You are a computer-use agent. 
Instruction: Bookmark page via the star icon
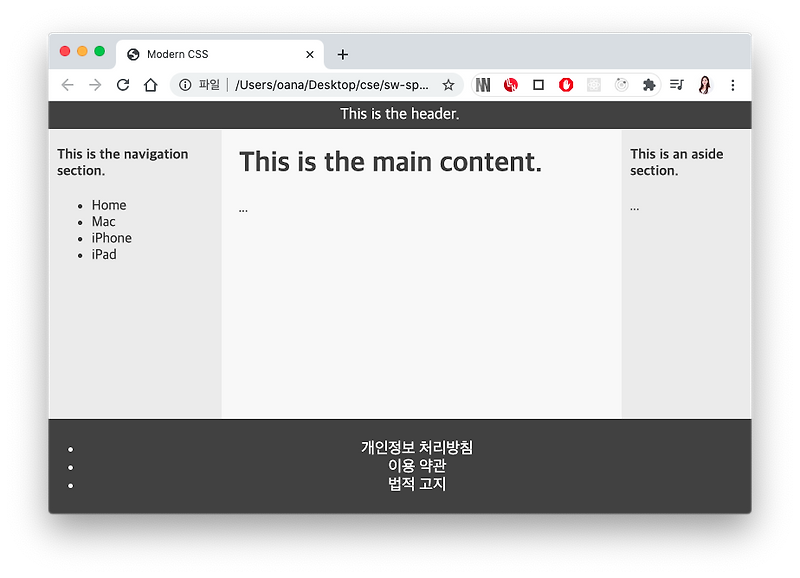coord(449,85)
